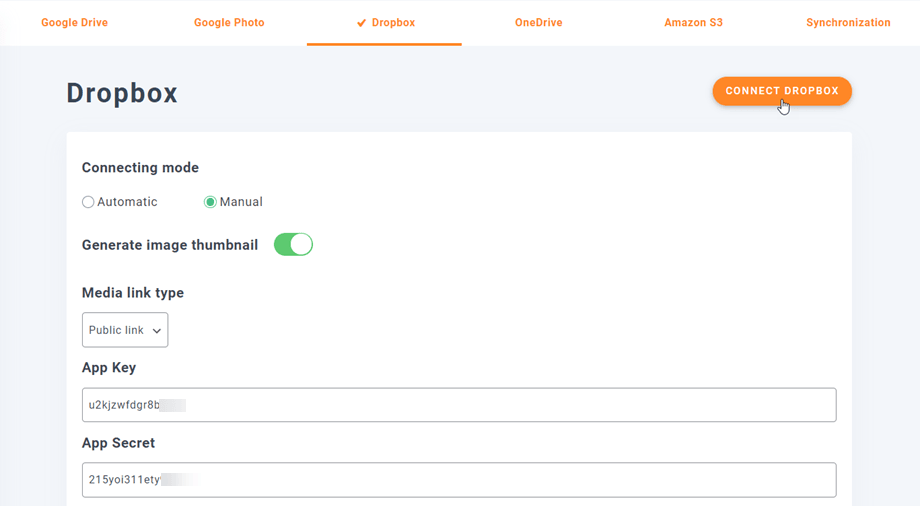Toggle the Generate image thumbnail switch

point(293,245)
